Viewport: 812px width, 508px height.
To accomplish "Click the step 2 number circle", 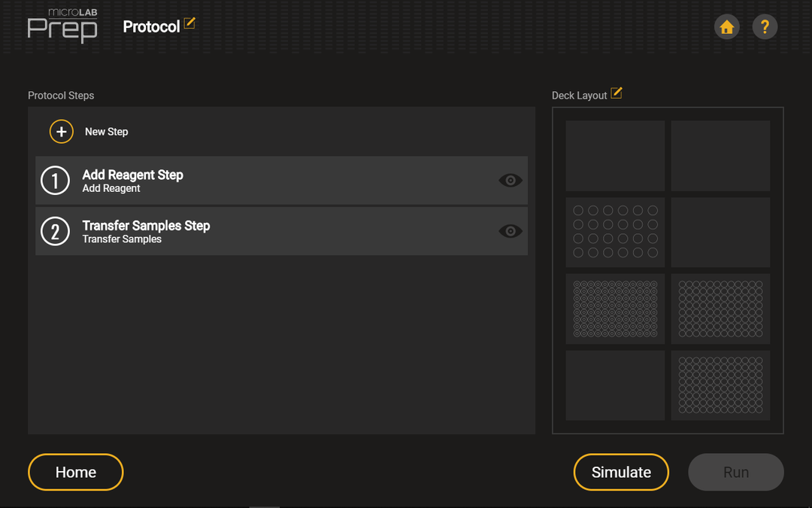I will [x=55, y=231].
